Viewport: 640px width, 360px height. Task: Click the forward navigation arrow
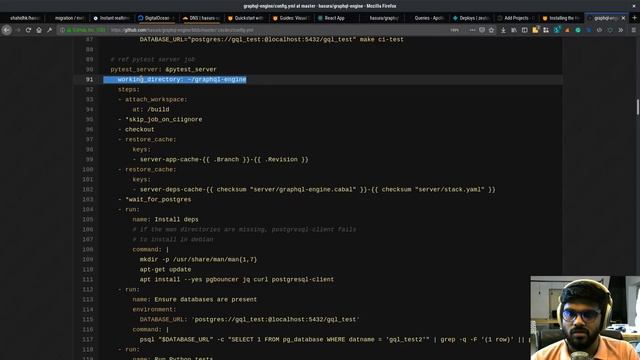pyautogui.click(x=18, y=30)
